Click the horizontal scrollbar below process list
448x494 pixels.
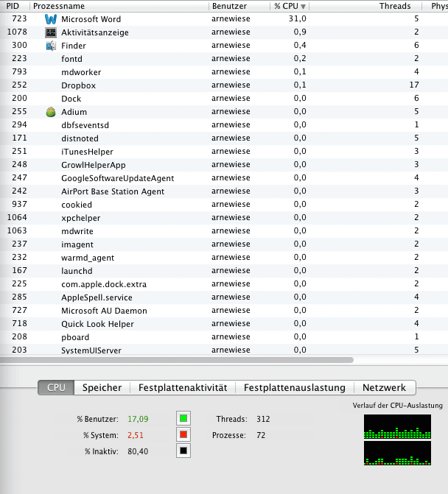177,360
